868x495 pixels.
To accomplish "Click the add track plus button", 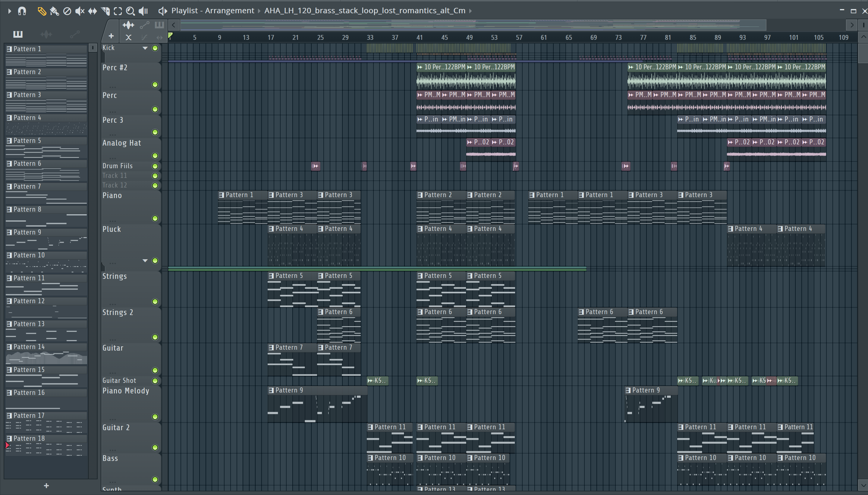I will [111, 36].
